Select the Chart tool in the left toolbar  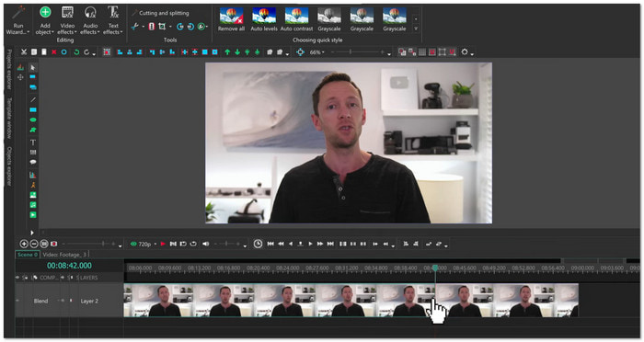coord(33,175)
